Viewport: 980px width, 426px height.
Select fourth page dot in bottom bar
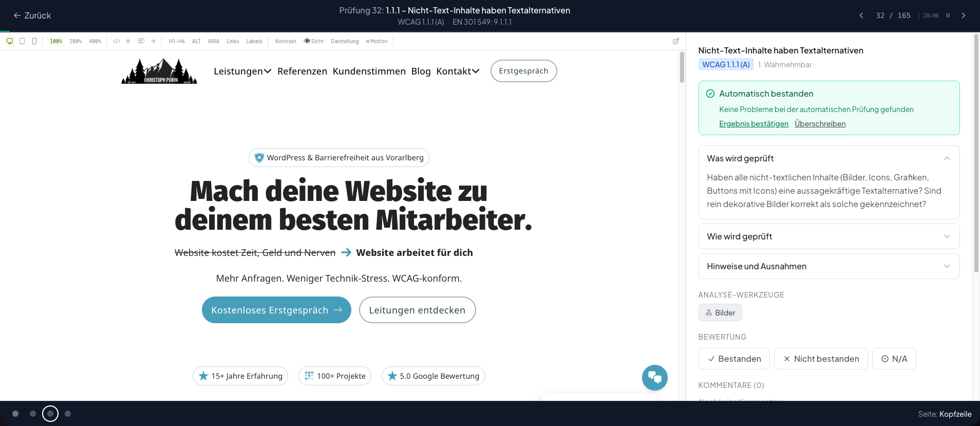coord(68,414)
